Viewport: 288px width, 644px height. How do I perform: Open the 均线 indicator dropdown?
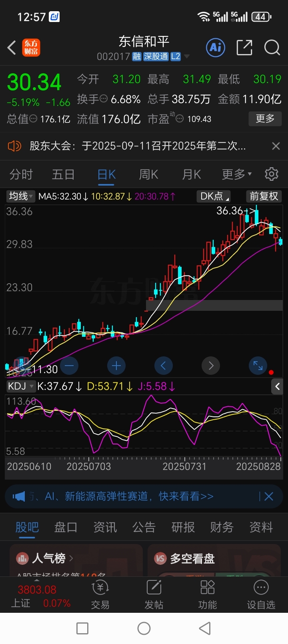point(21,196)
